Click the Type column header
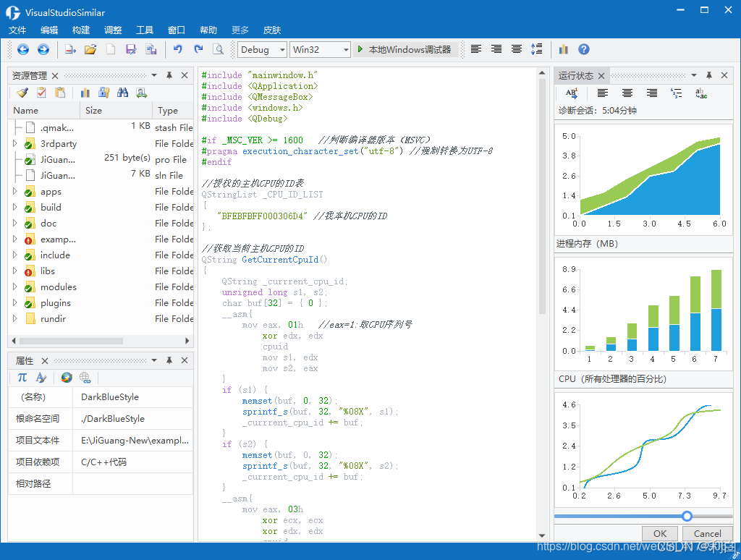Screen dimensions: 741x560 pos(173,110)
